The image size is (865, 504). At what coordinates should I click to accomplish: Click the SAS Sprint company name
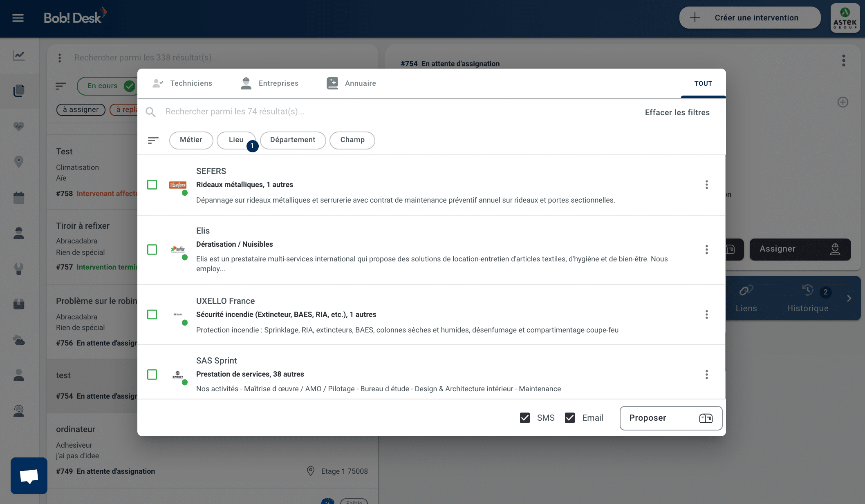pos(216,361)
